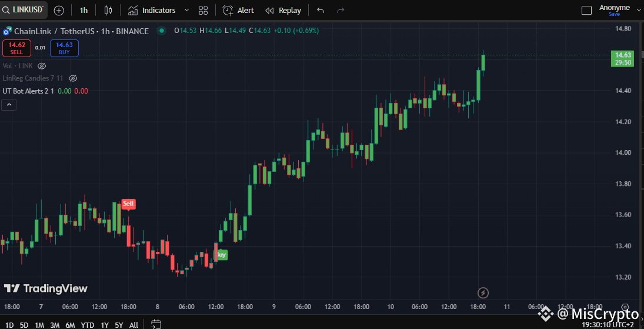644x329 pixels.
Task: Open the indicator templates grid icon
Action: [x=203, y=10]
